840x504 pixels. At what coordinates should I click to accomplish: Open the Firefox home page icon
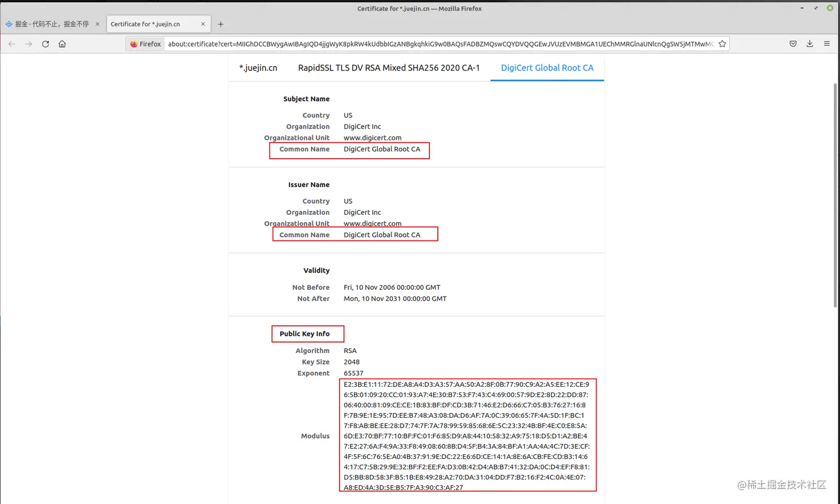[62, 44]
